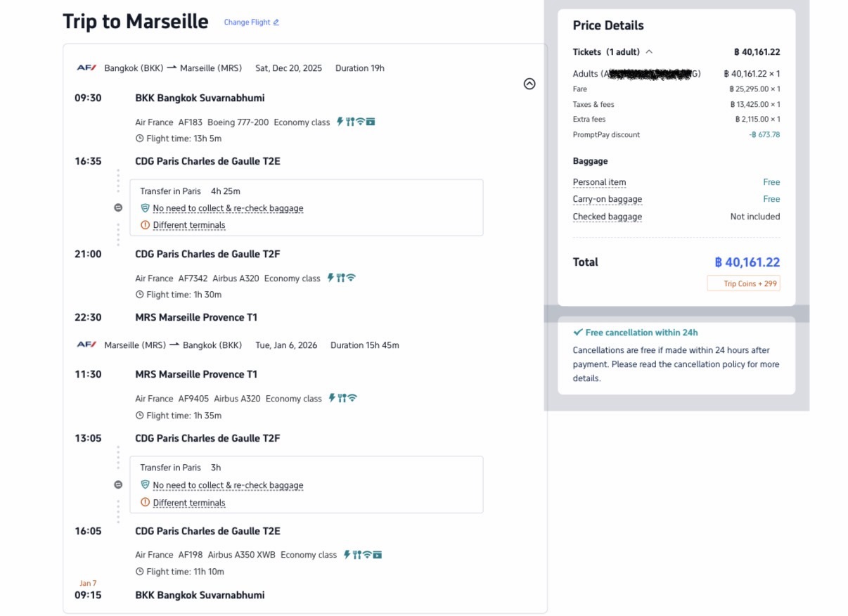Click the clock icon beside flight time 13h 5m
This screenshot has width=848, height=616.
[139, 139]
